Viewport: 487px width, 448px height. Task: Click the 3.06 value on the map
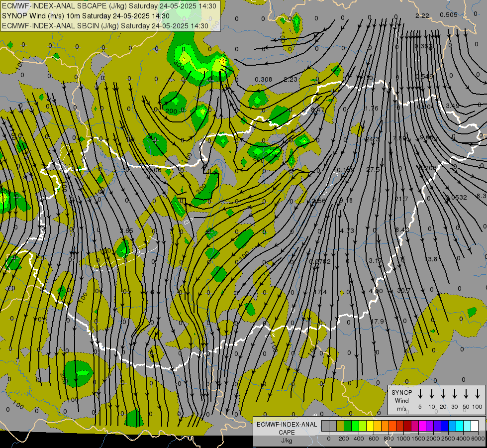pos(155,170)
